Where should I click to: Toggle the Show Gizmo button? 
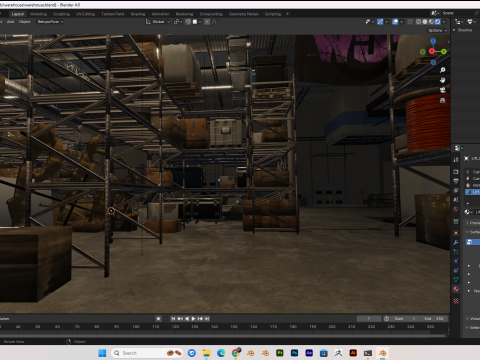coord(380,22)
